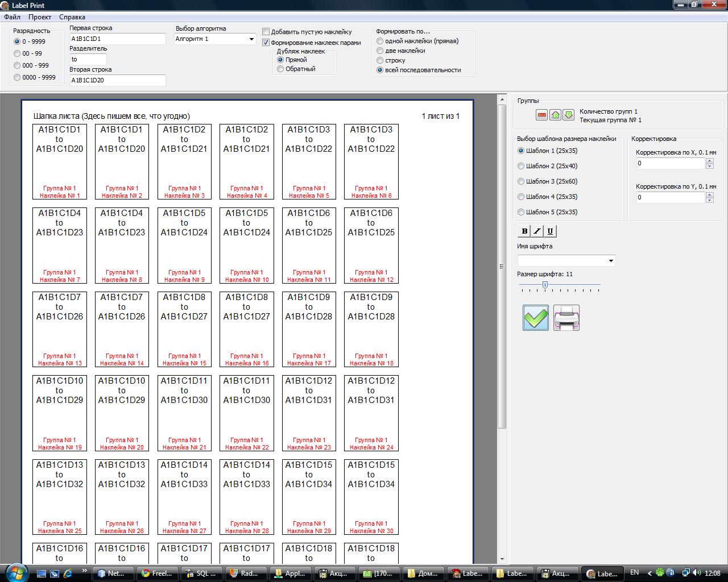This screenshot has width=728, height=582.
Task: Expand the 'Имя шрифта' font name dropdown
Action: pos(611,261)
